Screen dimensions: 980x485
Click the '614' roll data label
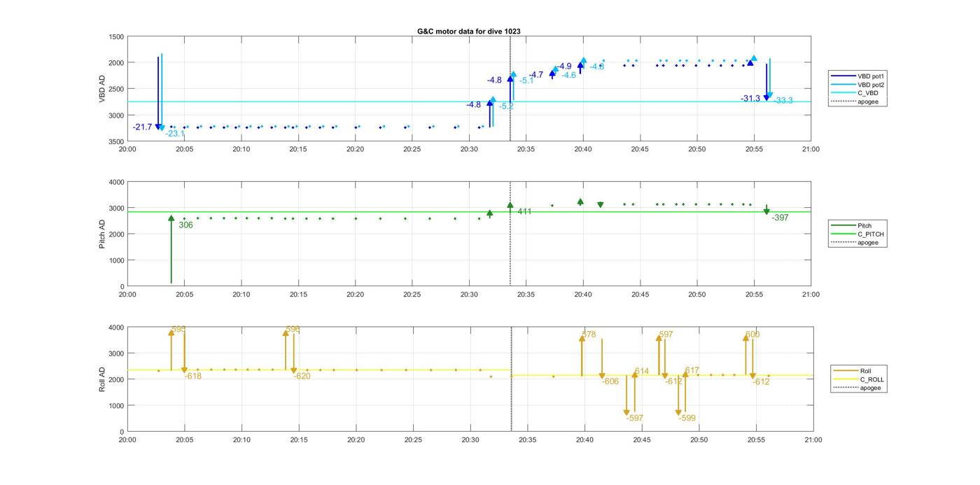point(642,372)
